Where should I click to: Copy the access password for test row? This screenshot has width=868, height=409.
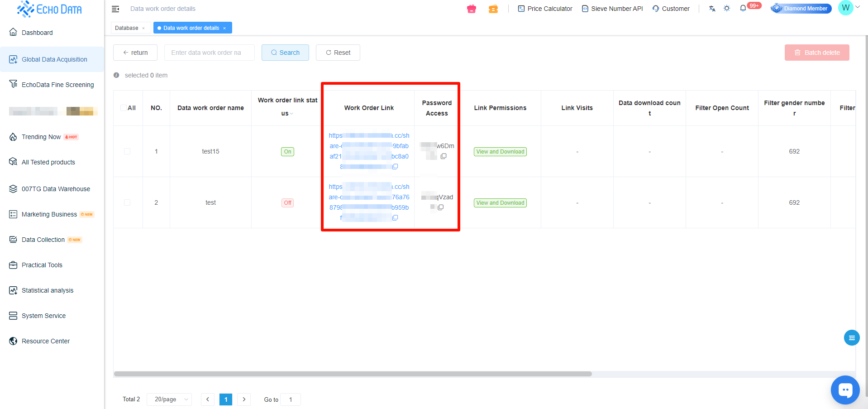tap(441, 207)
